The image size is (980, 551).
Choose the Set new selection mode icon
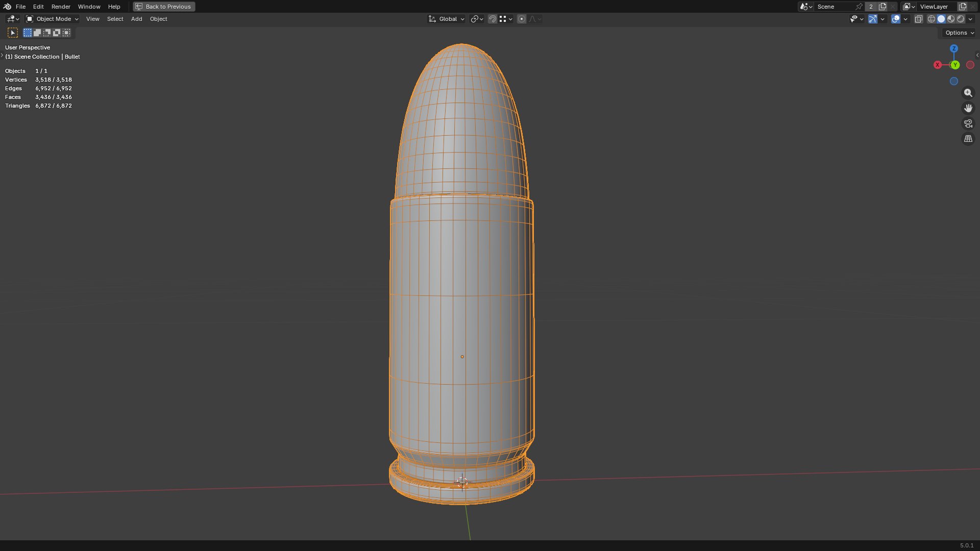click(x=28, y=33)
